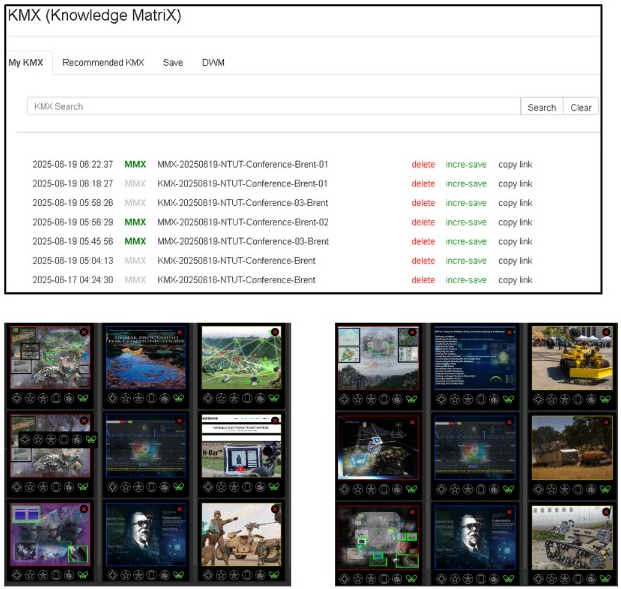Click incre-save for MMX-20250619-NTUT-Conference-Brent-02
Image resolution: width=621 pixels, height=589 pixels.
click(466, 222)
